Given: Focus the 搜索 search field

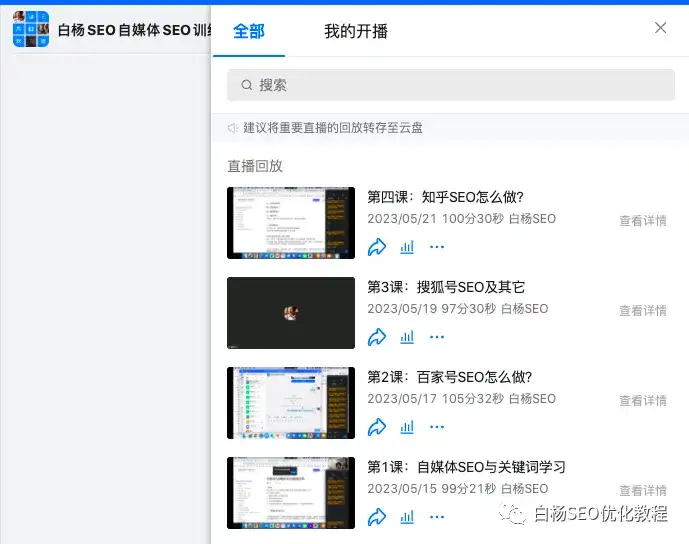Looking at the screenshot, I should tap(451, 85).
